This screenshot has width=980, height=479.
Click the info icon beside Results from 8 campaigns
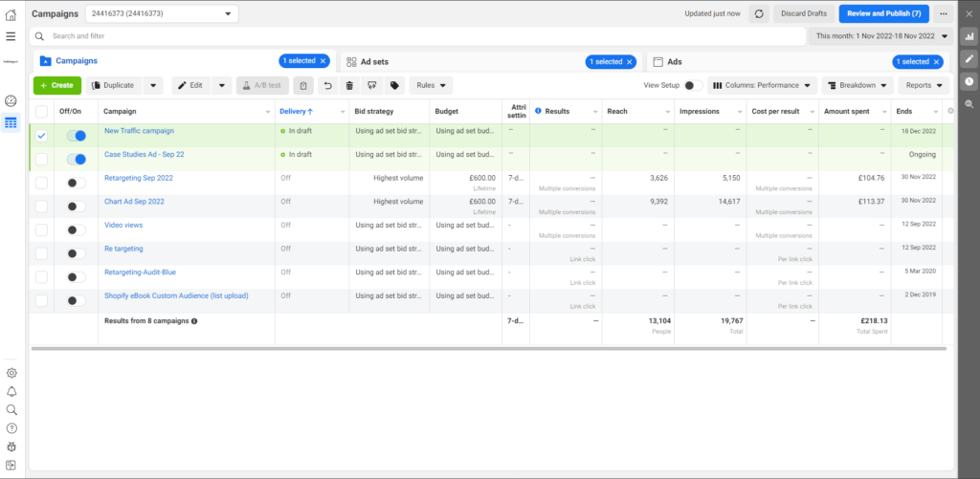tap(194, 321)
